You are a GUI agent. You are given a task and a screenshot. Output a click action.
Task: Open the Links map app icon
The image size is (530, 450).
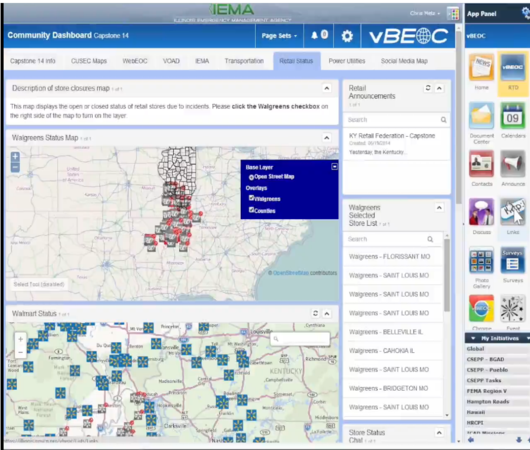coord(513,212)
